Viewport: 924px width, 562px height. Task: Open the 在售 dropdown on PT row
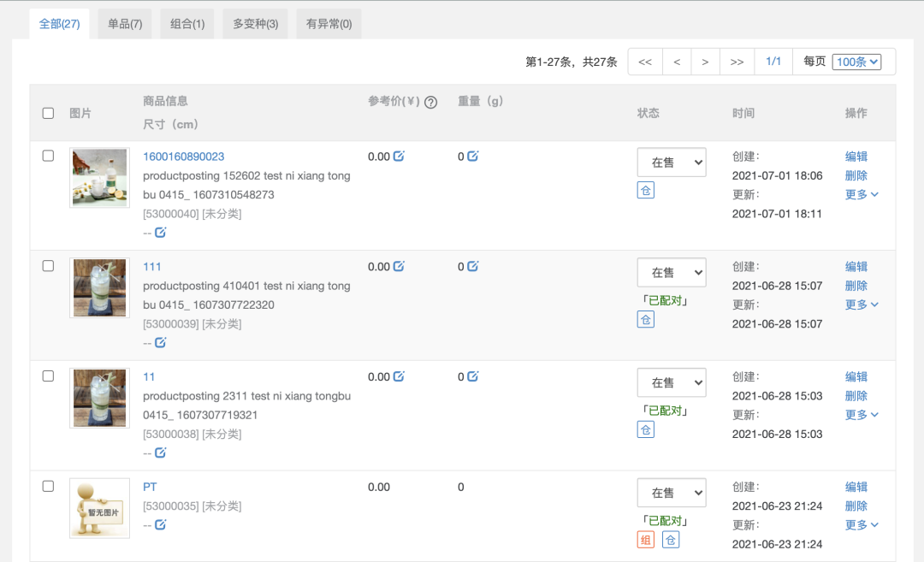click(672, 493)
